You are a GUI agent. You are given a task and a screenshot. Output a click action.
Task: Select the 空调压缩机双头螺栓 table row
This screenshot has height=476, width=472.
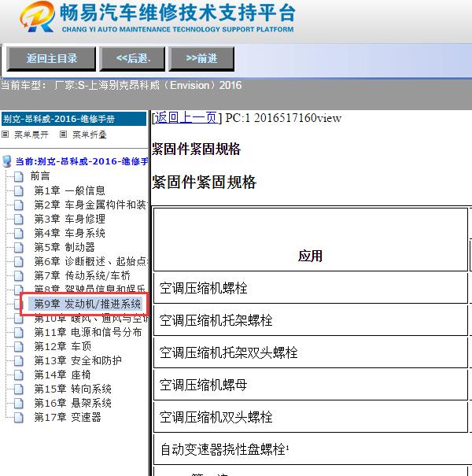click(x=311, y=417)
